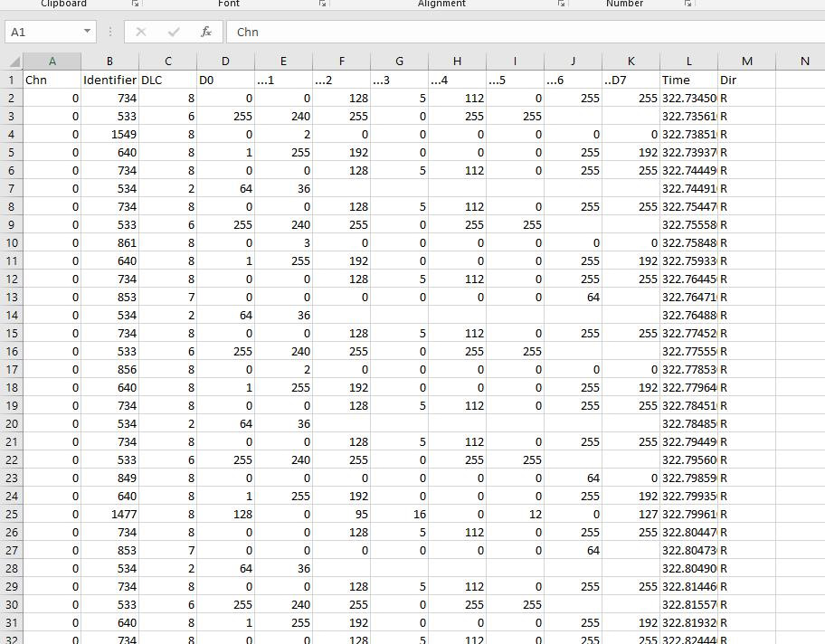Select identifier cell '853' in row 13
Screen dimensions: 825x644
click(110, 298)
